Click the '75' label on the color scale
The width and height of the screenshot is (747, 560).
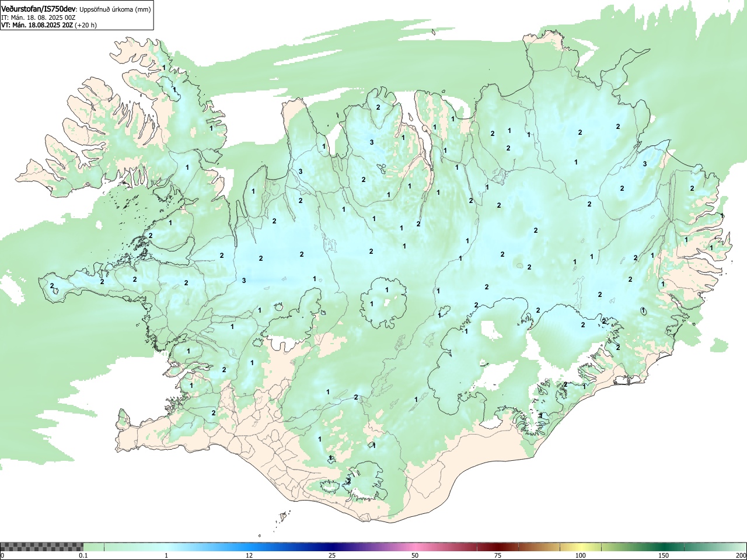pyautogui.click(x=498, y=555)
